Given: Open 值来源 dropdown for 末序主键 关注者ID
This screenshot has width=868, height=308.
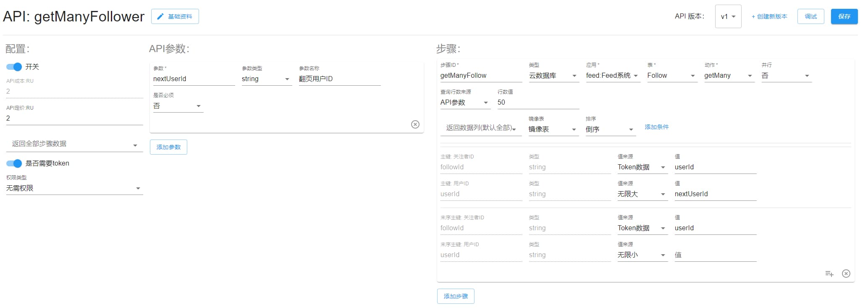Looking at the screenshot, I should click(642, 228).
